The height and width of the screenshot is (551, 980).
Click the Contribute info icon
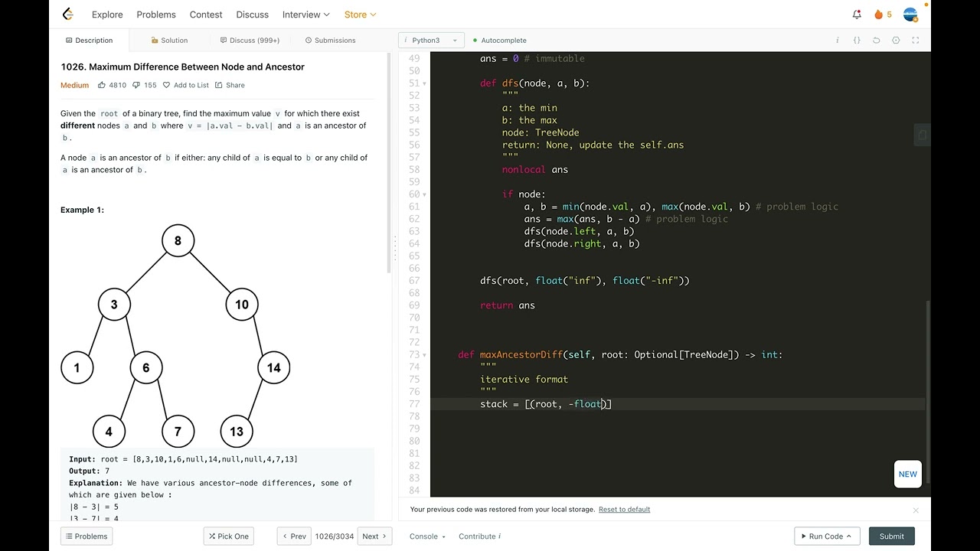(499, 536)
